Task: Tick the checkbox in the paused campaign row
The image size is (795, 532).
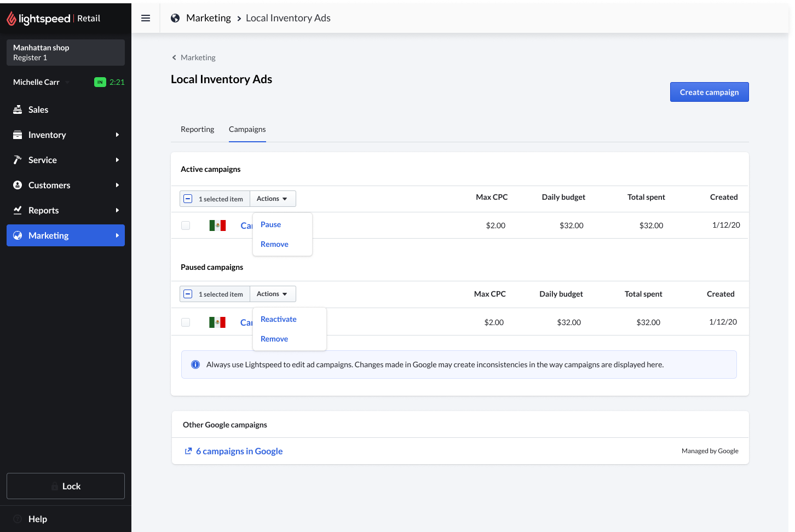Action: [186, 322]
